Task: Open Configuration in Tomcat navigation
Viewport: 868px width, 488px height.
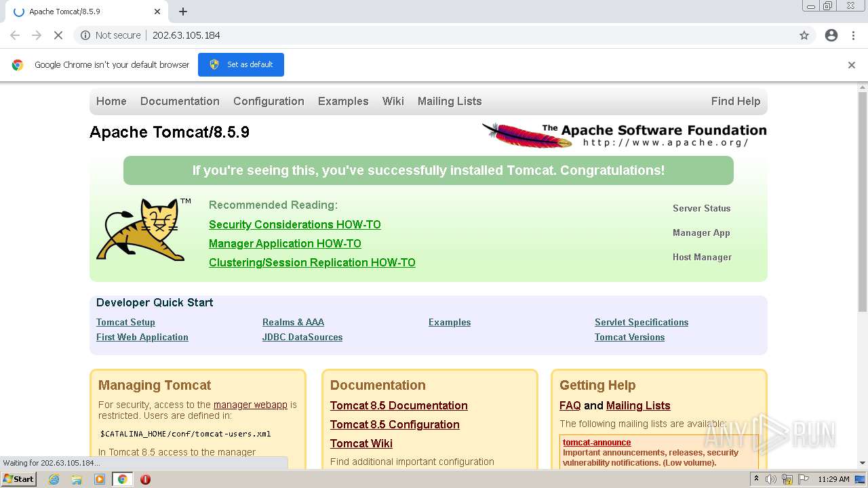Action: 269,101
